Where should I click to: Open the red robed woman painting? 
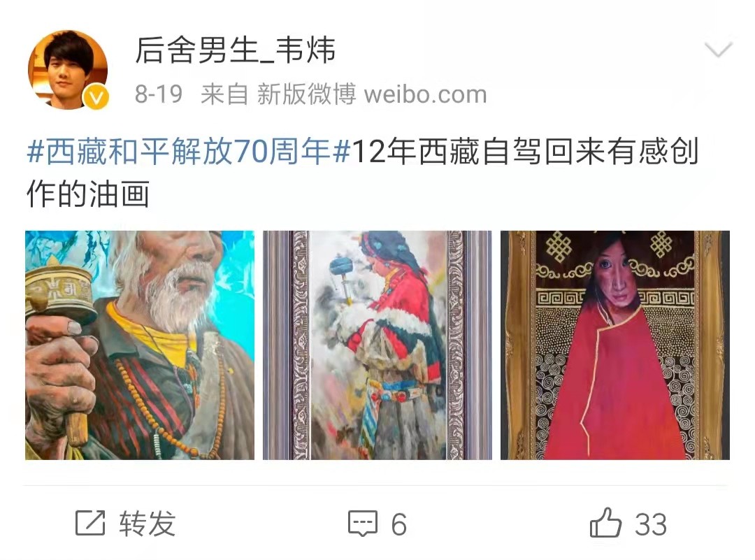tap(615, 345)
